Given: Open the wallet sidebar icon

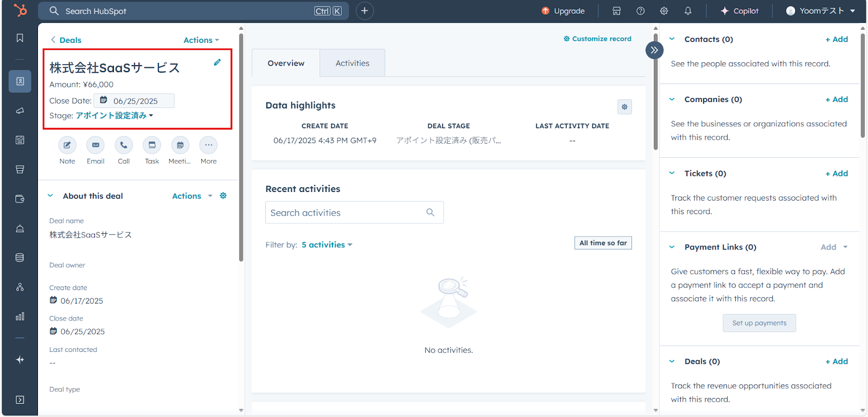Looking at the screenshot, I should tap(20, 199).
